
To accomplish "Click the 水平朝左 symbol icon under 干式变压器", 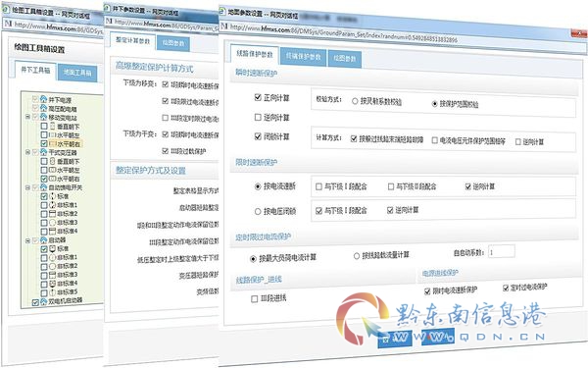I will pos(53,170).
